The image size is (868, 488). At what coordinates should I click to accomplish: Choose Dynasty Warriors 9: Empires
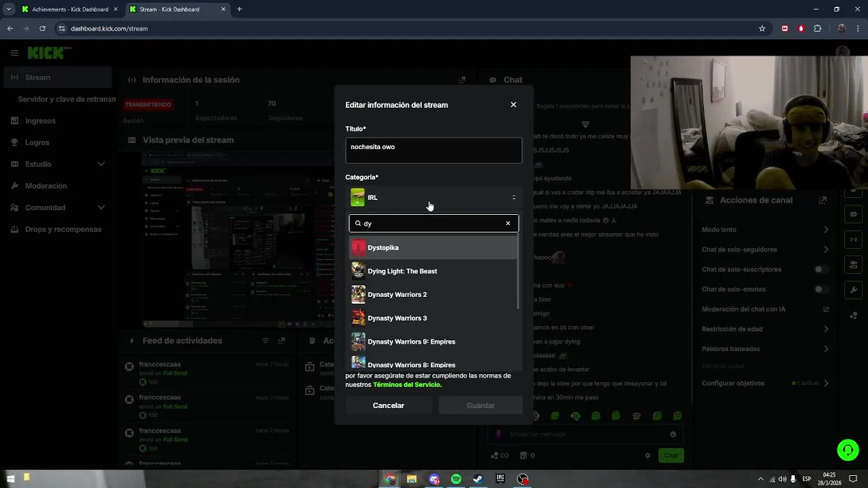point(433,342)
